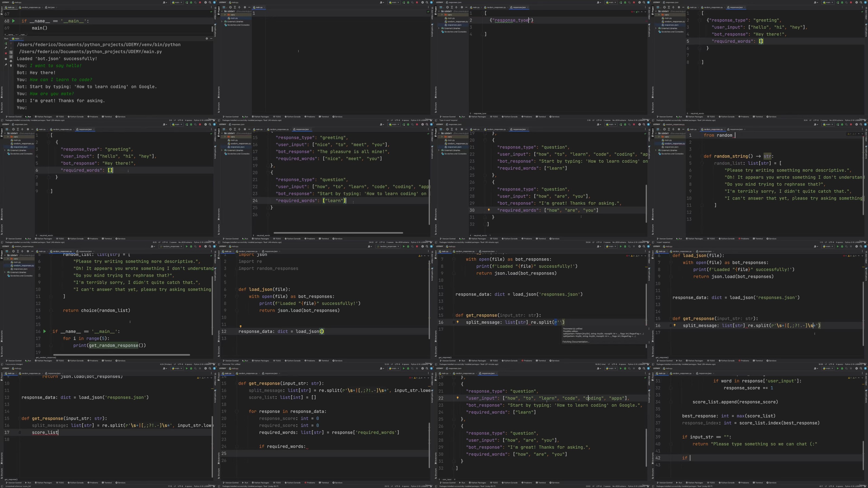Viewport: 868px width, 488px height.
Task: Toggle Notifications side tab in the regex '\s+|[,;?!.-]' window
Action: pyautogui.click(x=866, y=274)
